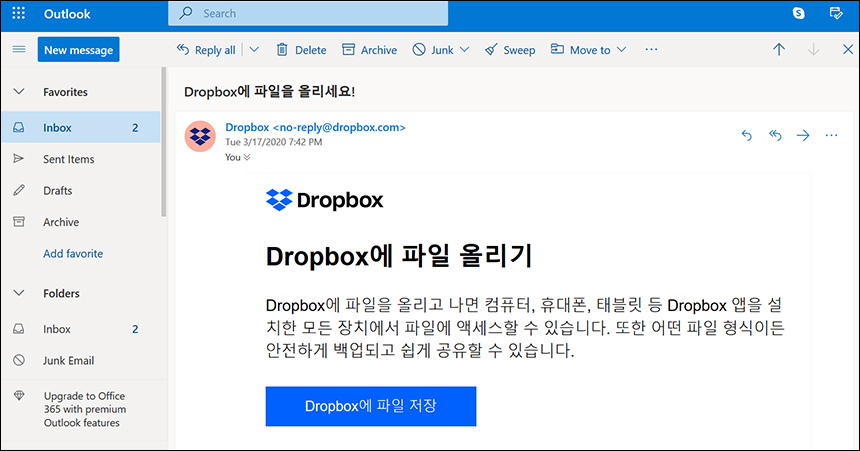Click the Drafts pencil icon
The image size is (860, 451).
pos(19,190)
